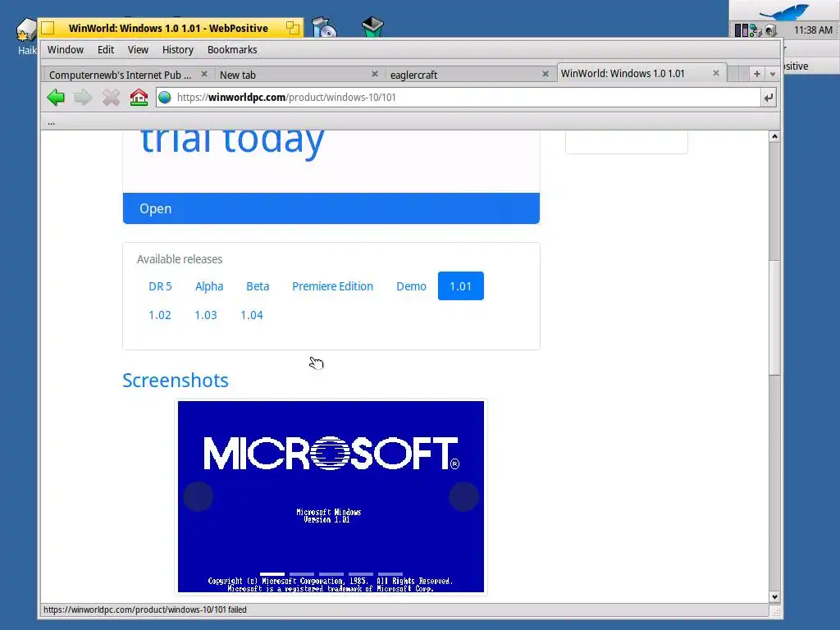Select the Beta release

click(x=258, y=286)
